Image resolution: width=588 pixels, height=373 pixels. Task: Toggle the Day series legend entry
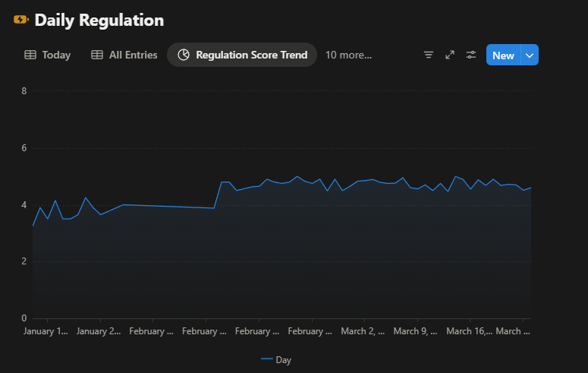coord(276,359)
